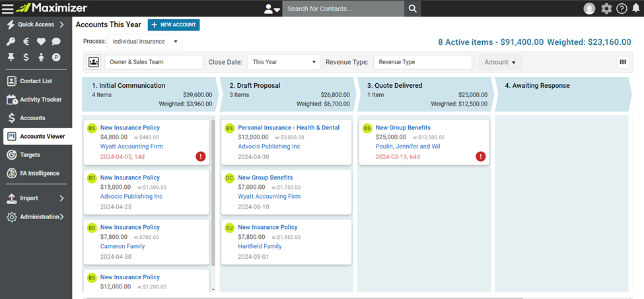Screen dimensions: 644x299
Task: Open Advocis Publishing Inc link in $15,000 card
Action: pos(131,197)
